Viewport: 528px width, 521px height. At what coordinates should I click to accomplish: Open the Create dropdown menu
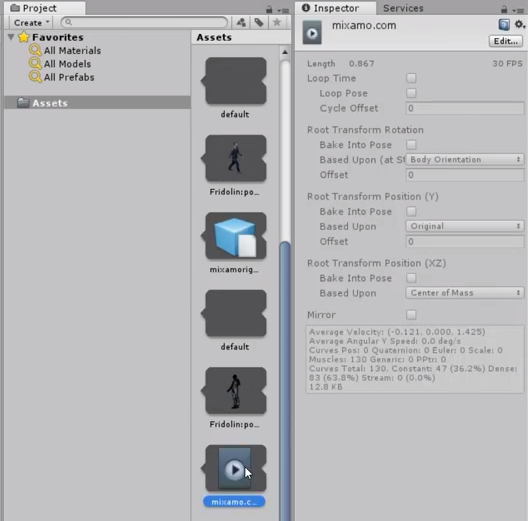31,23
